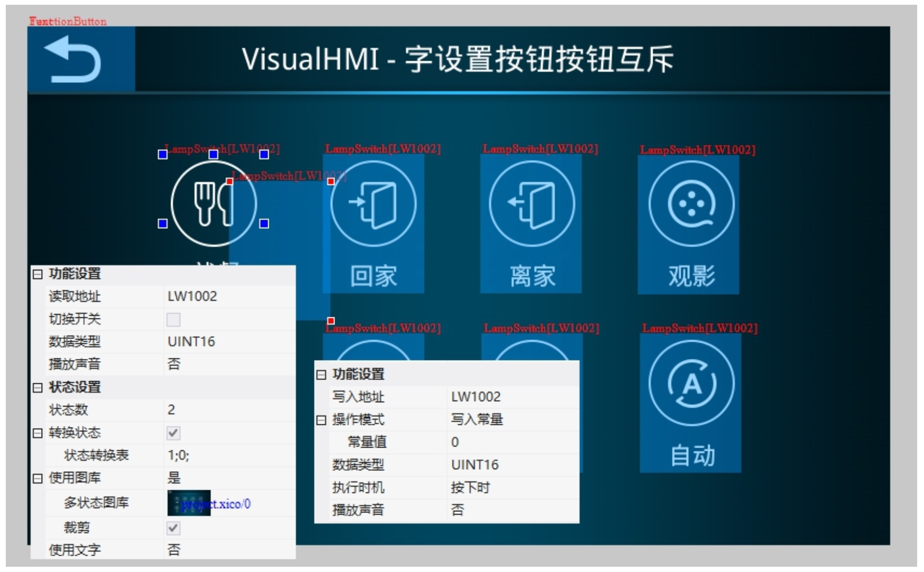This screenshot has height=572, width=924.
Task: Collapse the 操作模式 property group
Action: [x=321, y=420]
